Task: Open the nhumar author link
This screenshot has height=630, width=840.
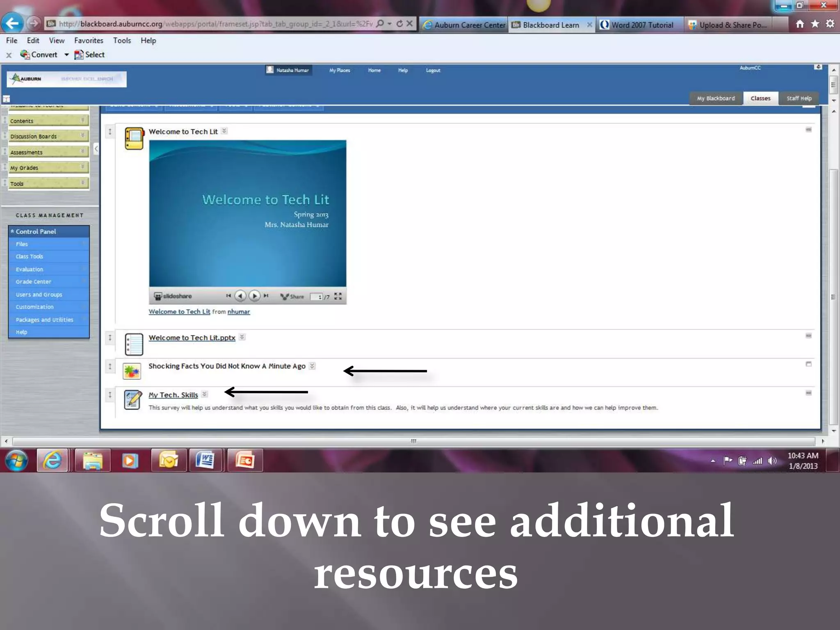Action: (239, 312)
